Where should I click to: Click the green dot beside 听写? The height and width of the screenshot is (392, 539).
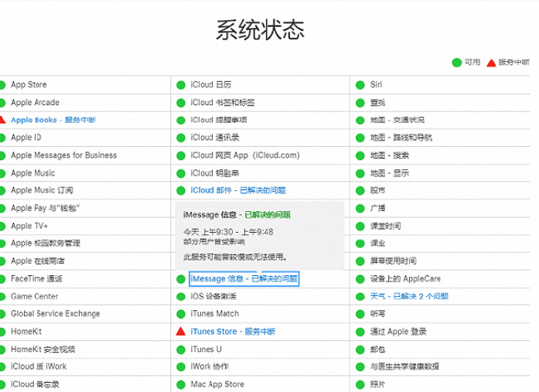[x=360, y=314]
